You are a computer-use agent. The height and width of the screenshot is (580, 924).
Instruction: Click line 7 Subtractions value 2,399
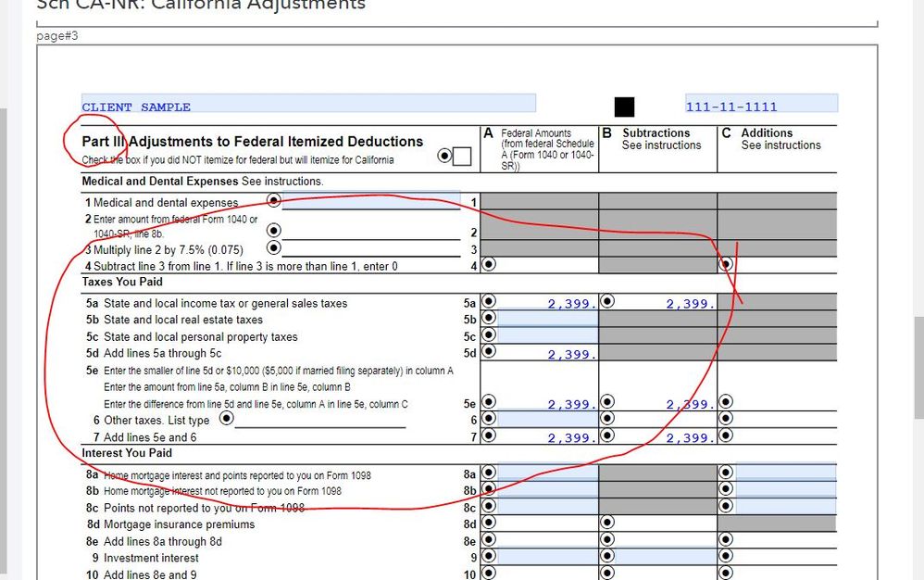tap(666, 437)
